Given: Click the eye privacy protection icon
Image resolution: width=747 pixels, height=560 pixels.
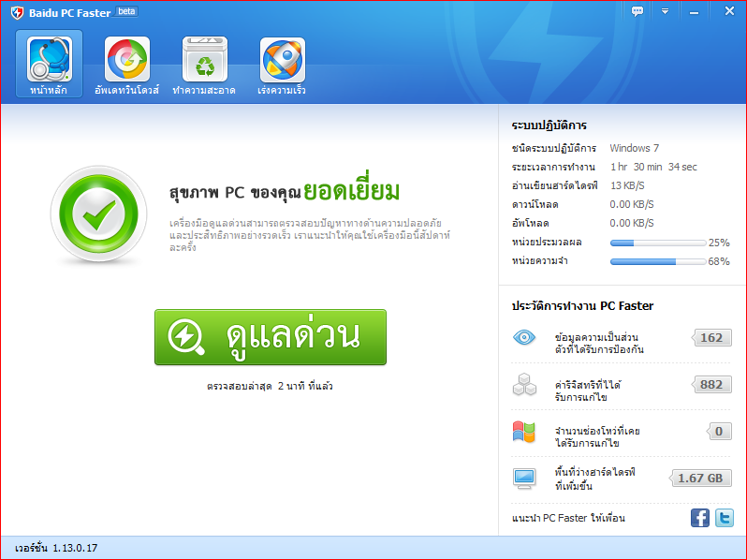Looking at the screenshot, I should tap(524, 338).
